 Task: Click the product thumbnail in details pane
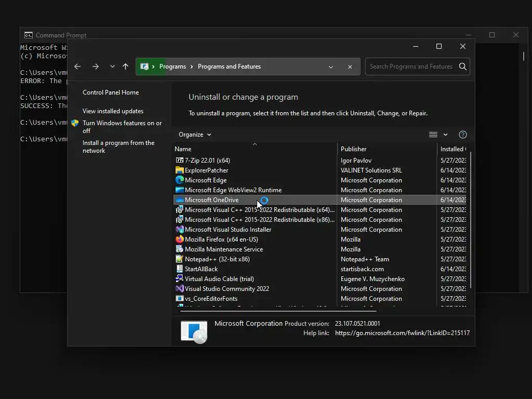(194, 331)
